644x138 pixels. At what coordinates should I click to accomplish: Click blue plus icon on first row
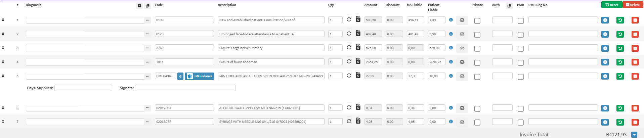click(x=605, y=20)
